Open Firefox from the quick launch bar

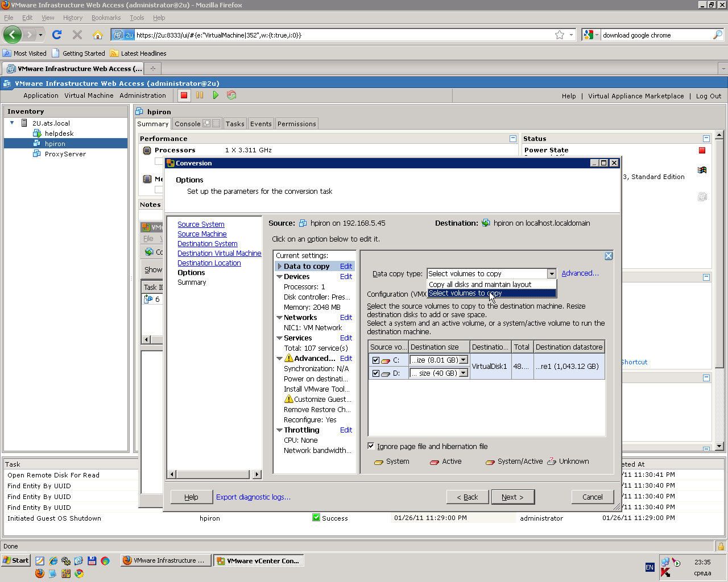point(39,573)
